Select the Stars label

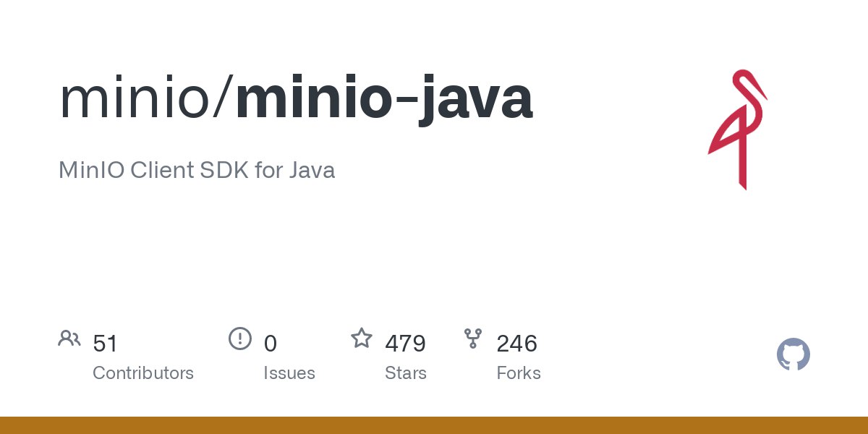click(x=406, y=373)
